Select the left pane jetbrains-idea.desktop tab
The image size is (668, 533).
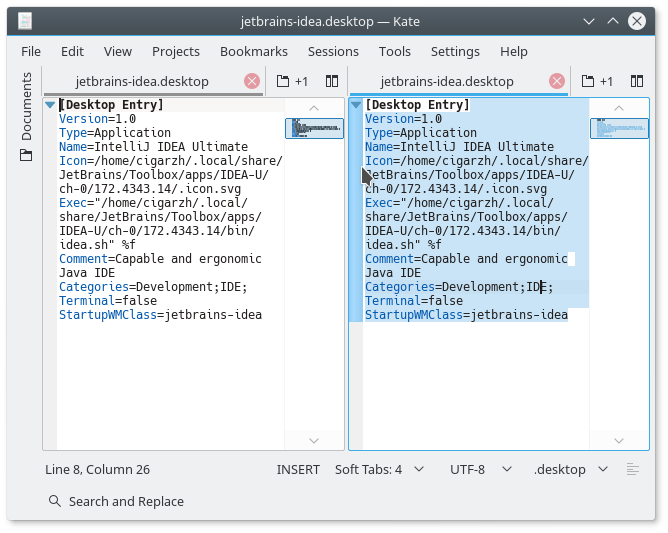(142, 81)
